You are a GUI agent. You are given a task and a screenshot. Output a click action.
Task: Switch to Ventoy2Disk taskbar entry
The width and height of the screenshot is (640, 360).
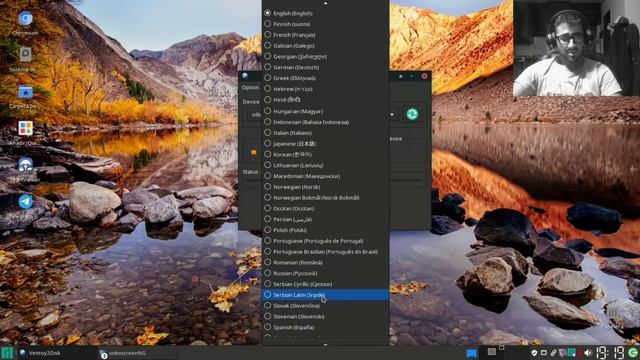pyautogui.click(x=57, y=353)
